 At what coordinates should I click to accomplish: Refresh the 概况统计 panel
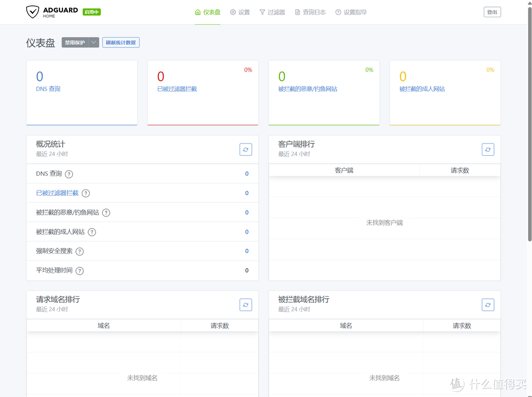pyautogui.click(x=245, y=149)
